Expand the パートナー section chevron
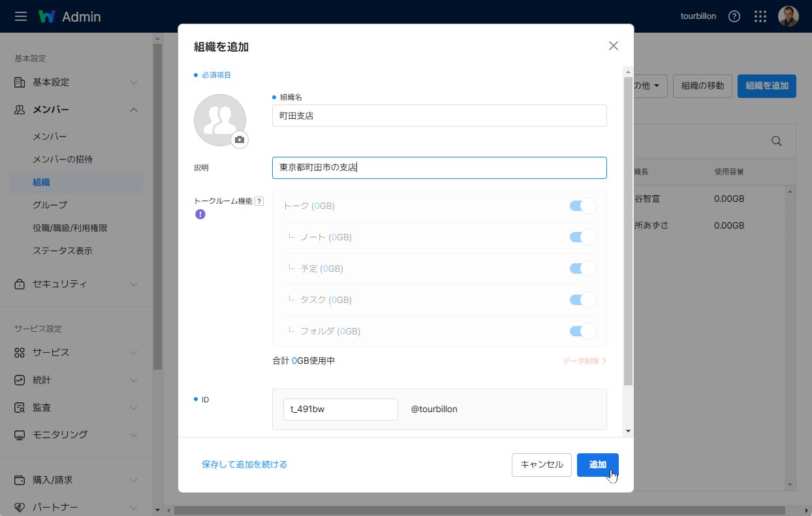812x516 pixels. (134, 508)
